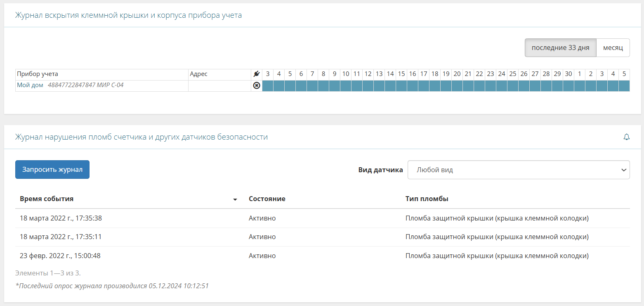The height and width of the screenshot is (306, 644).
Task: Switch the period to месяц
Action: tap(613, 47)
